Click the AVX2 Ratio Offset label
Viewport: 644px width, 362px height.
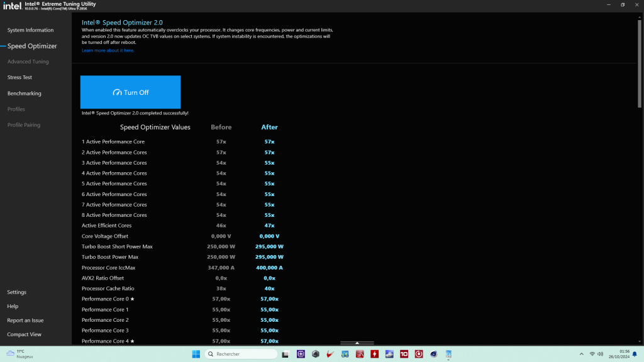click(x=103, y=278)
